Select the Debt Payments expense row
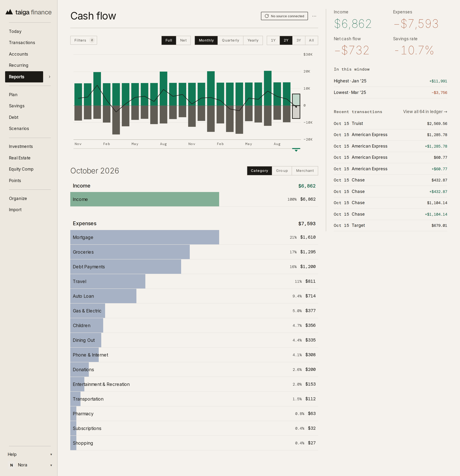Screen dimensions: 460x476 pos(194,267)
